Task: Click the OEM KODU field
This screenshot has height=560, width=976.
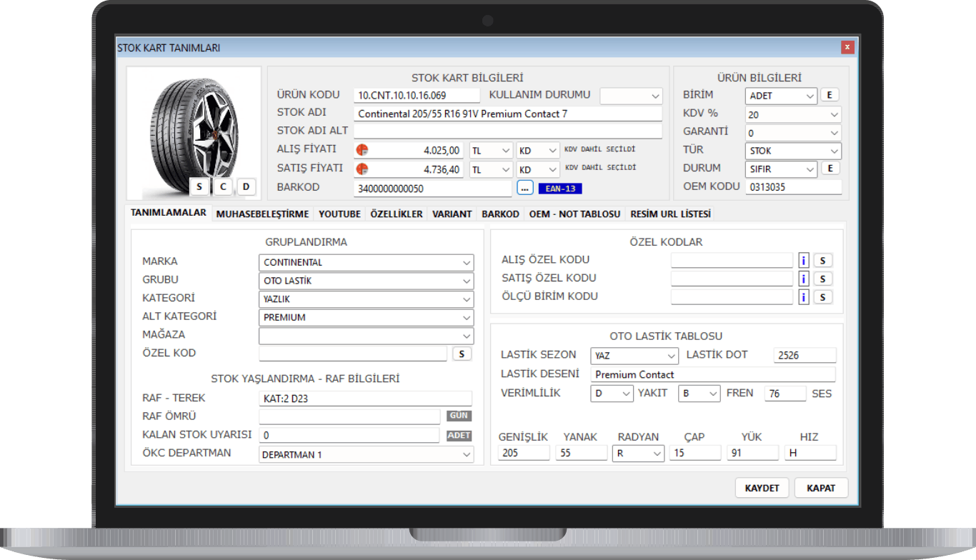Action: (793, 187)
